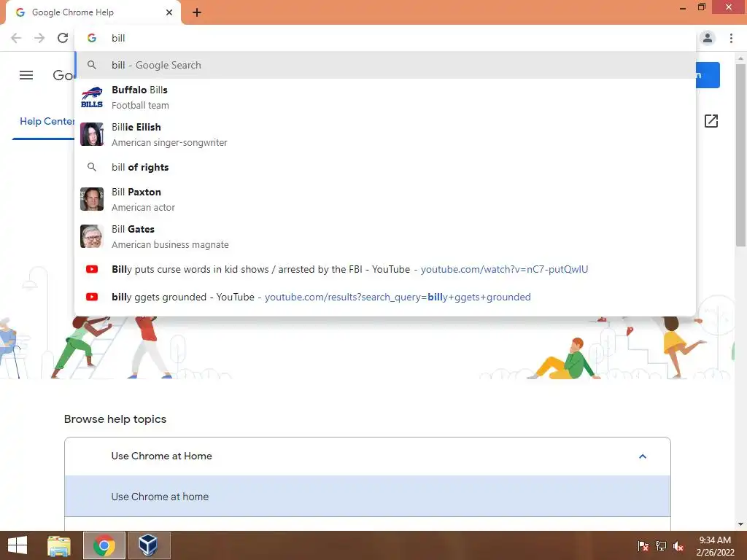Click the browser forward arrow

[39, 38]
